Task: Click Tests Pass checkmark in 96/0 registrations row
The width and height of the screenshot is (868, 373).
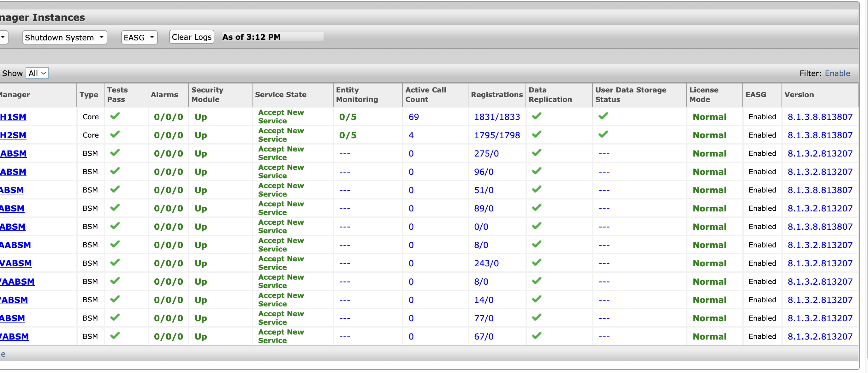Action: click(x=115, y=171)
